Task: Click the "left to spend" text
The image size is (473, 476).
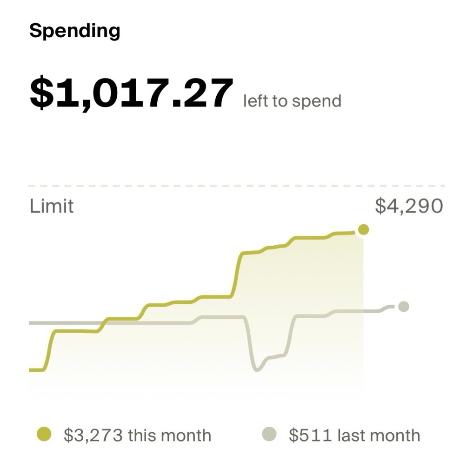Action: coord(292,101)
